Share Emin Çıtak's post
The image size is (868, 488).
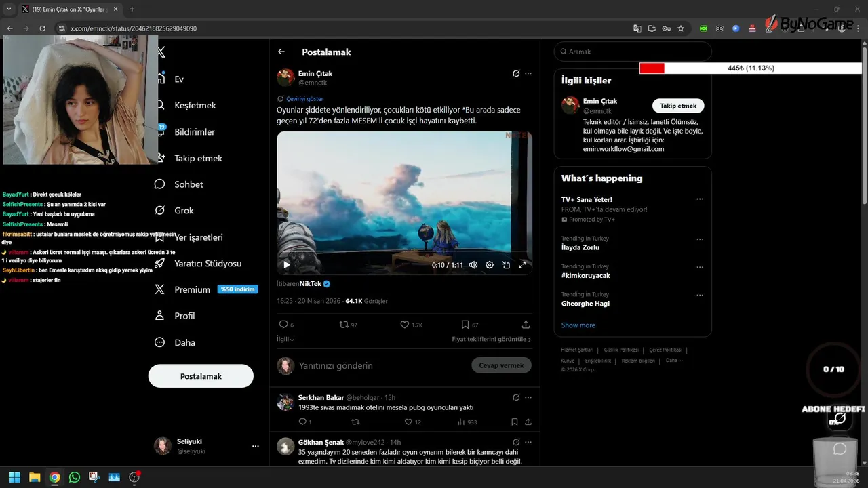pos(526,325)
